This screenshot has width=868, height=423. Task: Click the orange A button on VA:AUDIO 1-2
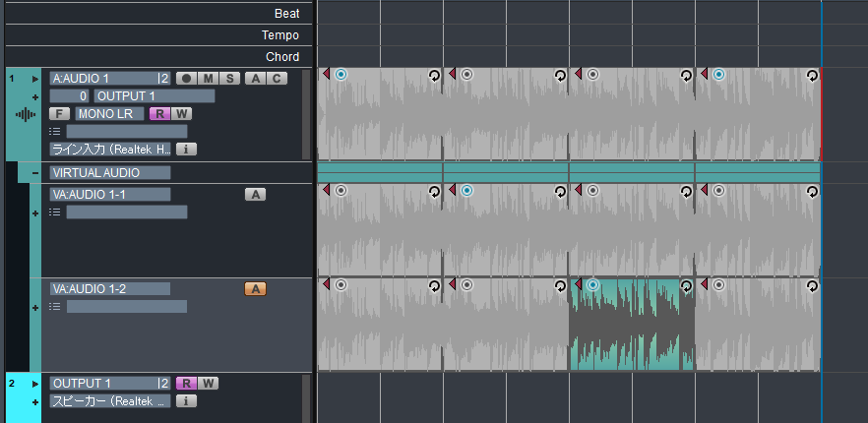tap(255, 289)
